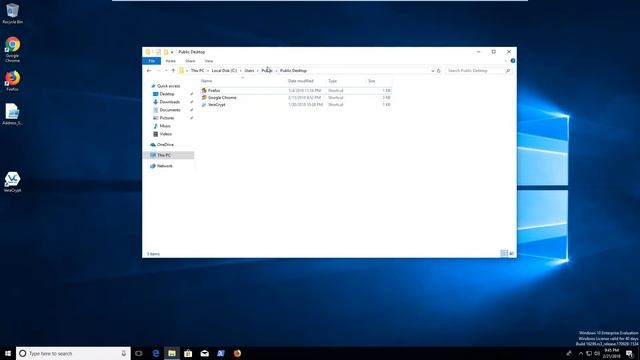This screenshot has height=360, width=640.
Task: Select the Address file on the desktop
Action: pos(12,114)
